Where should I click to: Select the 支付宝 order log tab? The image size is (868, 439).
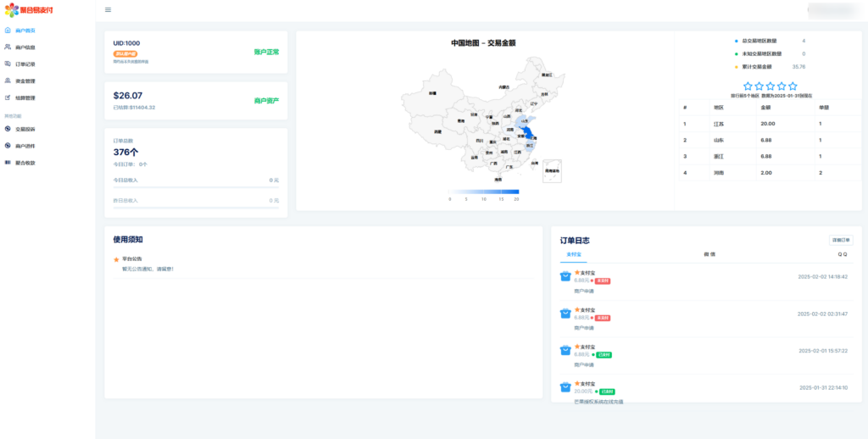[x=574, y=254]
